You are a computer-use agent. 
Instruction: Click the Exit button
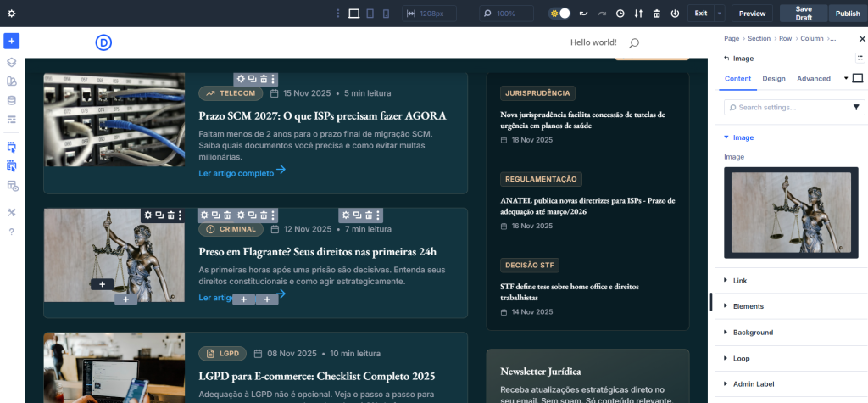click(701, 14)
